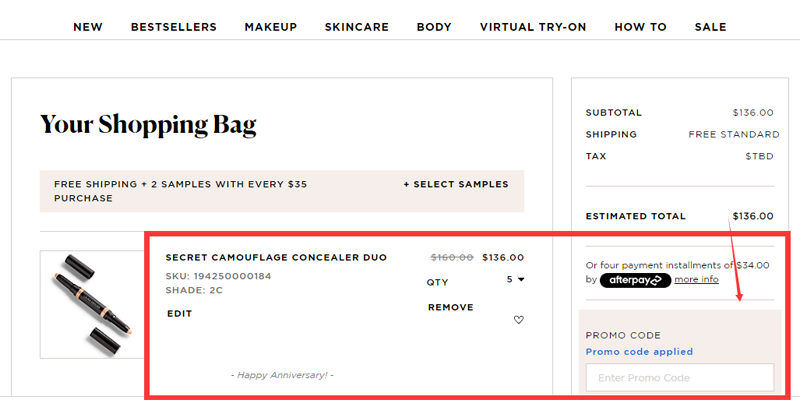Edit the concealer duo item
Image resolution: width=800 pixels, height=400 pixels.
point(180,313)
